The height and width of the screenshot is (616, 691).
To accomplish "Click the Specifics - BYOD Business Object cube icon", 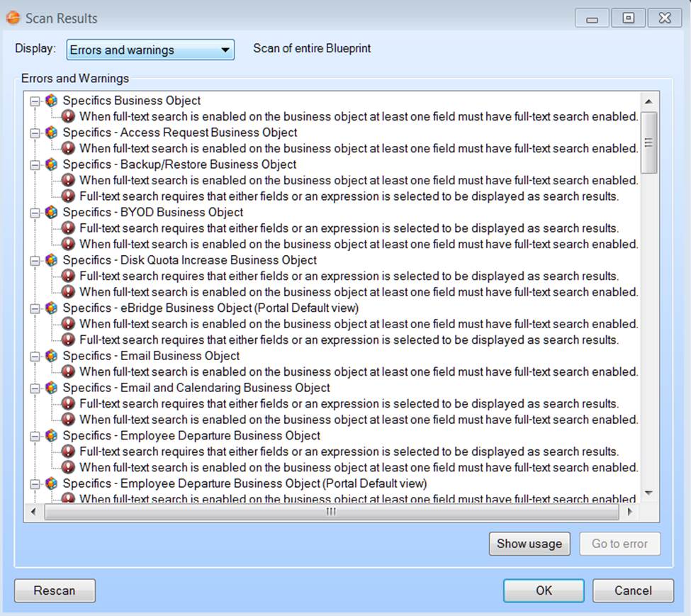I will pyautogui.click(x=51, y=212).
